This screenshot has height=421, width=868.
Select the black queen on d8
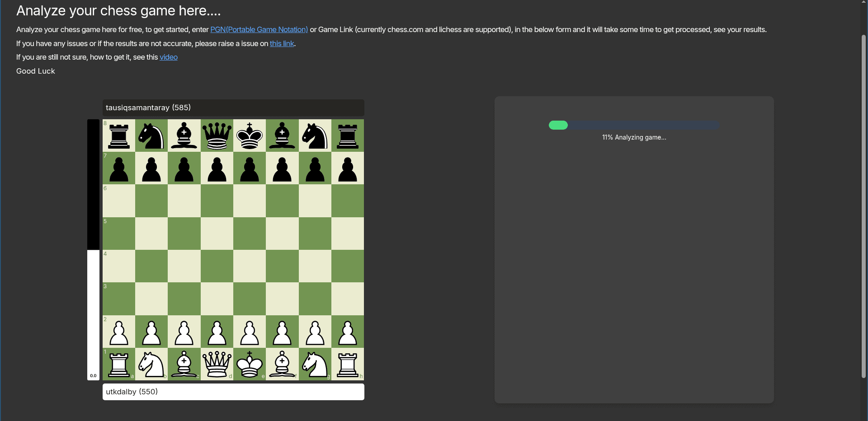tap(217, 135)
